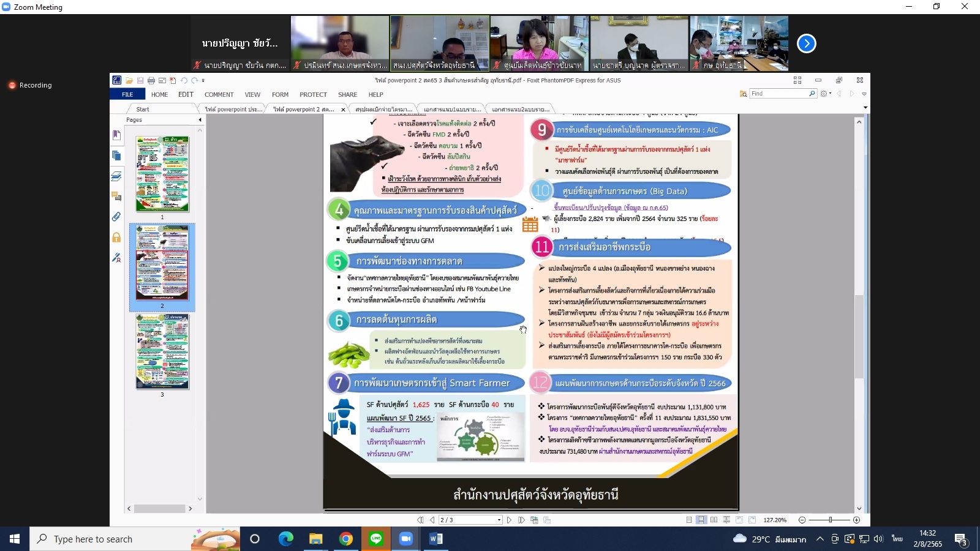This screenshot has width=980, height=551.
Task: Click the zoom in plus button
Action: pos(856,520)
